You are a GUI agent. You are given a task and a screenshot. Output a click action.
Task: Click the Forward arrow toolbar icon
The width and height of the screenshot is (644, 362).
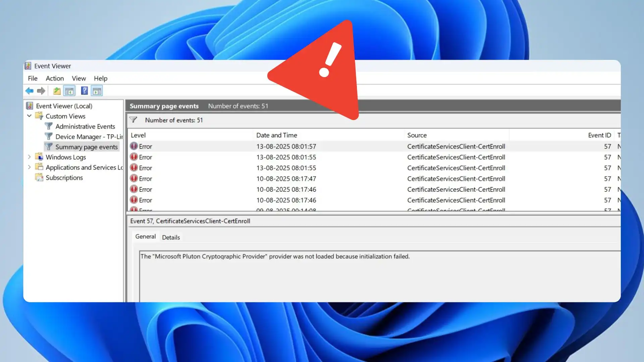41,91
